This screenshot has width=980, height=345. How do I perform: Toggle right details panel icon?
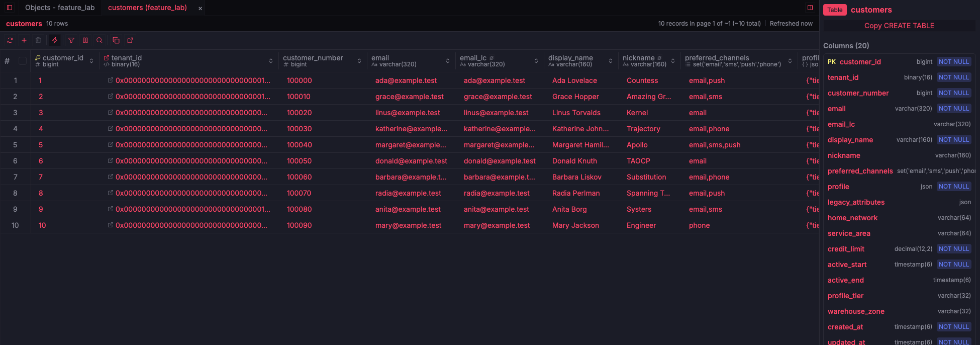[810, 8]
